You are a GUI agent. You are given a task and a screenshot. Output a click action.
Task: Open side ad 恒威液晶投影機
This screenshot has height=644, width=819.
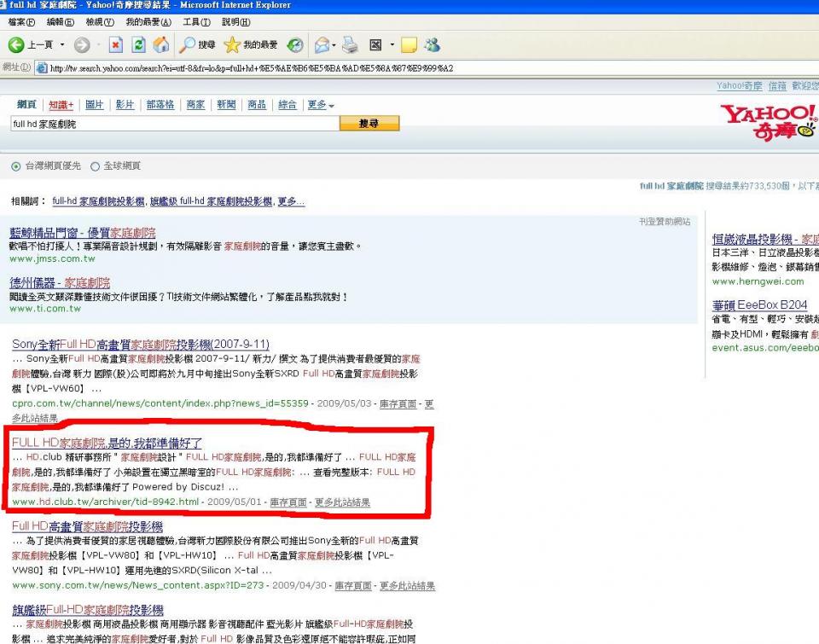click(x=765, y=239)
